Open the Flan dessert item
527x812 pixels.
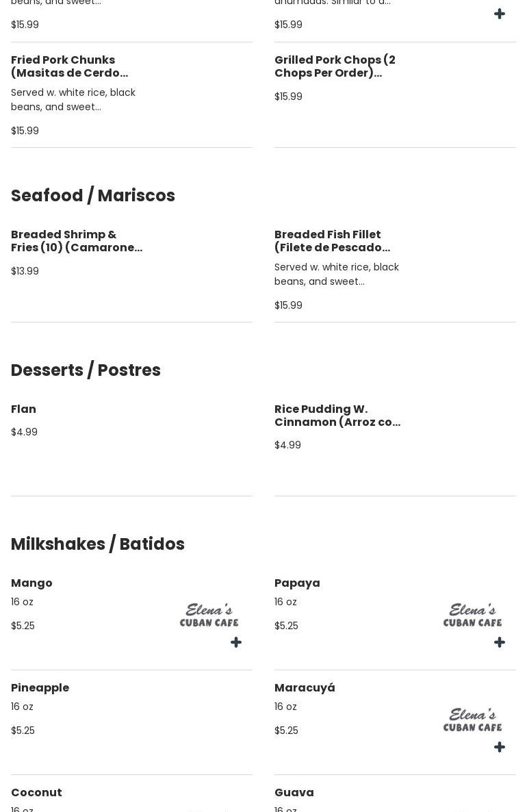(23, 409)
